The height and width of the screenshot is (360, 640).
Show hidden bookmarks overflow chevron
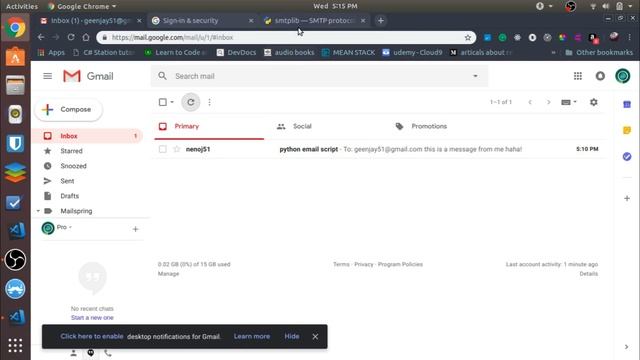click(x=553, y=52)
